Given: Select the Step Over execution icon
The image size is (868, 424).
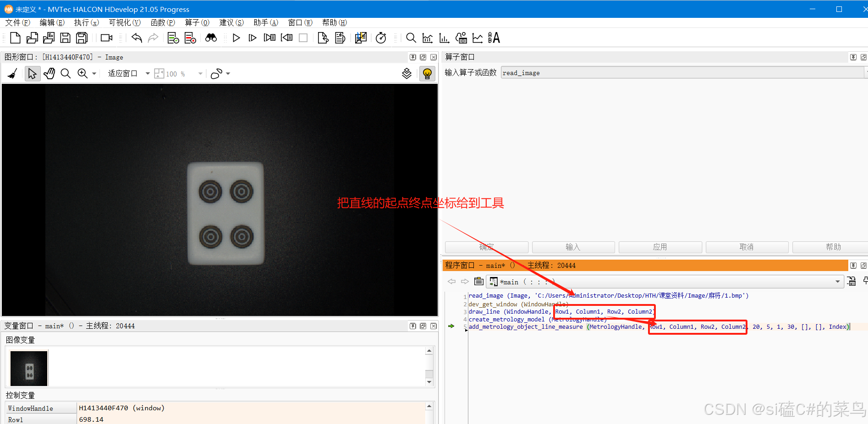Looking at the screenshot, I should pyautogui.click(x=253, y=38).
